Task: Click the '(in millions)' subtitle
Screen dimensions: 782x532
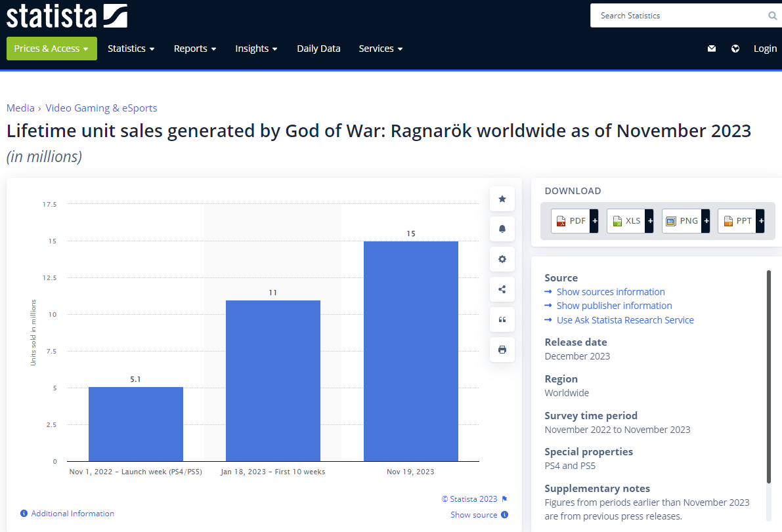Action: pyautogui.click(x=45, y=157)
